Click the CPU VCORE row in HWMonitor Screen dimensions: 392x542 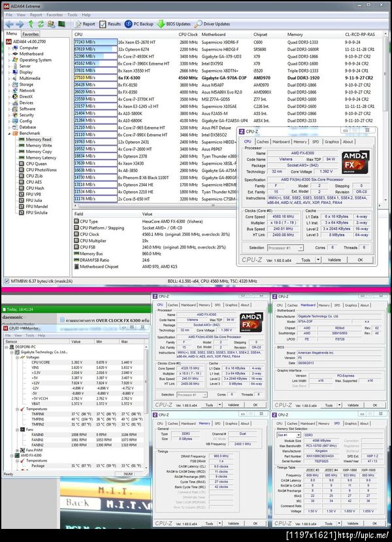[74, 362]
